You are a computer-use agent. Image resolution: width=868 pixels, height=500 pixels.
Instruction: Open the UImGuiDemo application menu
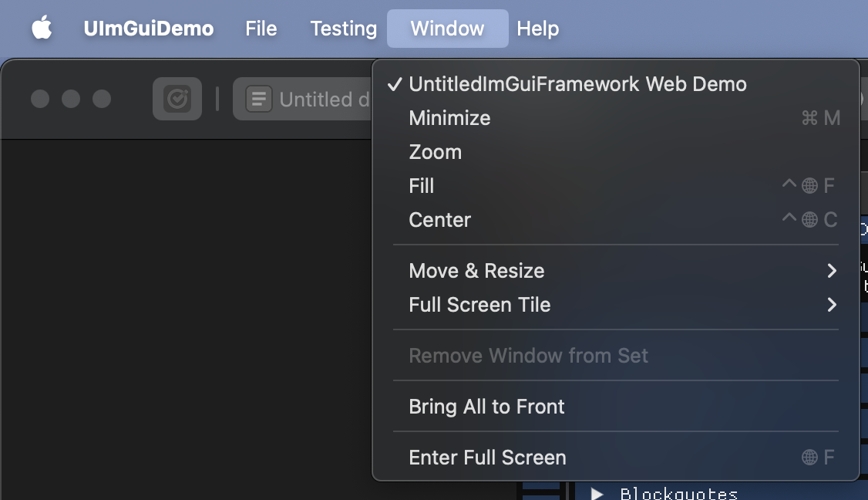coord(148,29)
